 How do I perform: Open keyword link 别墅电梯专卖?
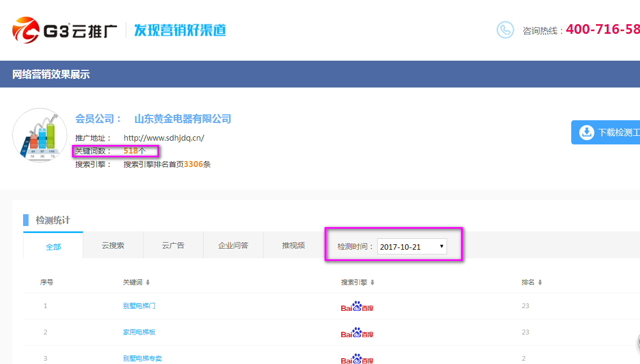[x=142, y=358]
